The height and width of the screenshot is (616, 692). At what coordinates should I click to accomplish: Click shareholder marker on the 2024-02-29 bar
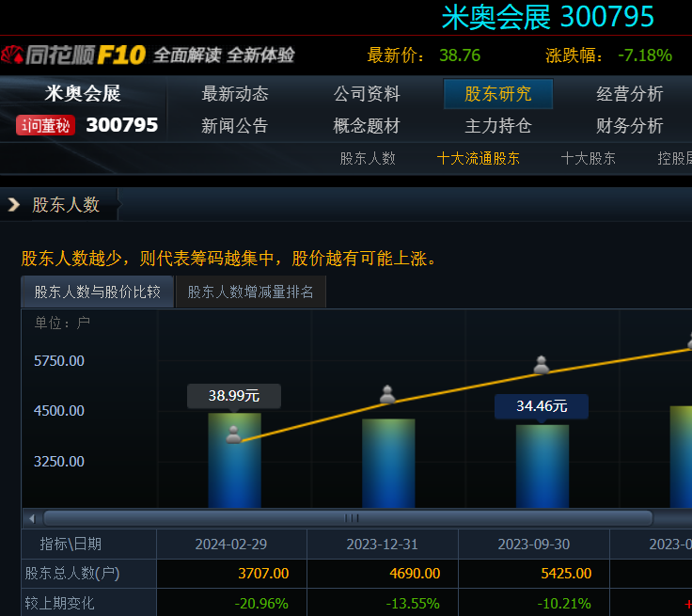[x=233, y=434]
